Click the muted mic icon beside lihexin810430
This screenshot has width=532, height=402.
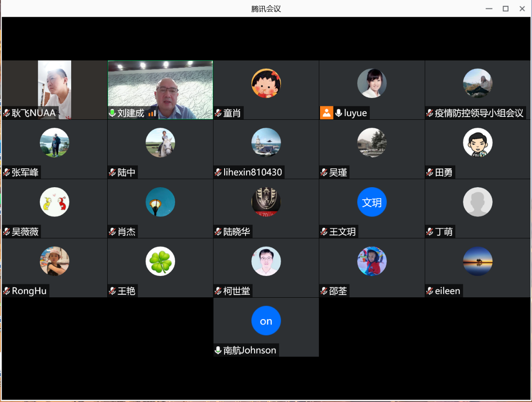pos(218,172)
